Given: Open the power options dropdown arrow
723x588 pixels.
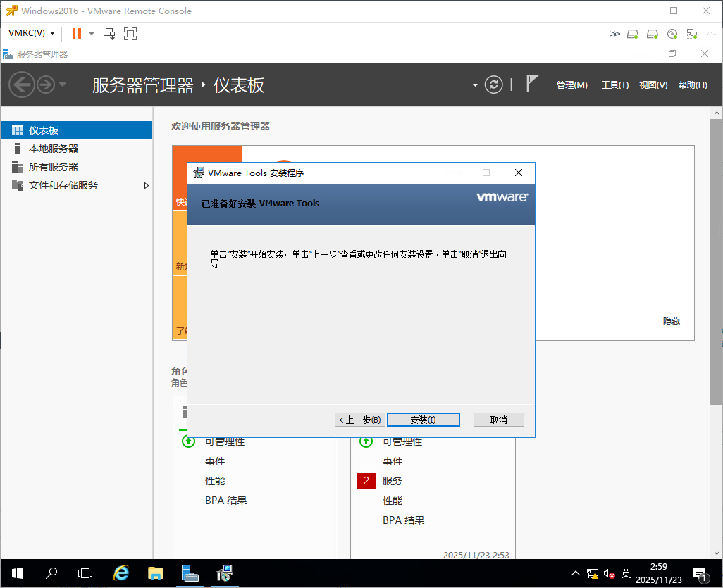Looking at the screenshot, I should click(92, 34).
